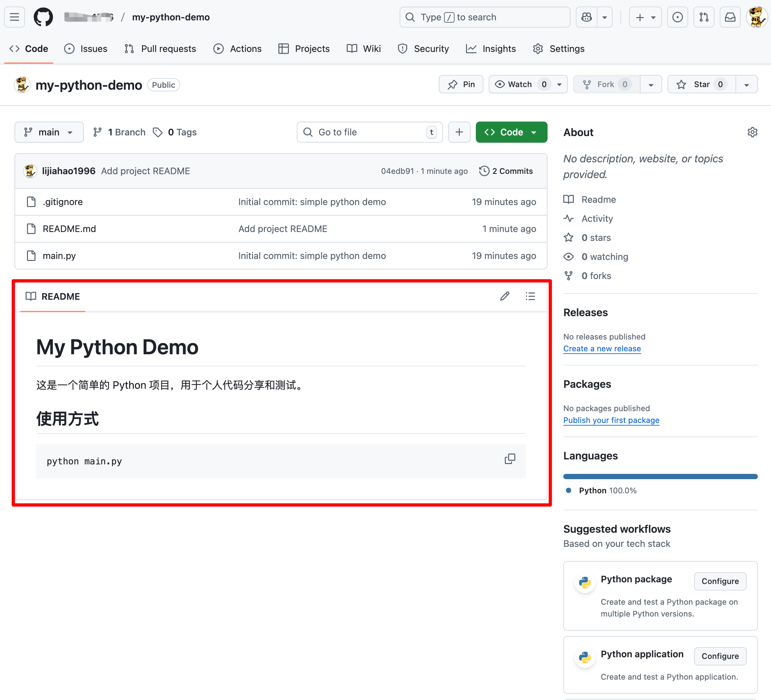Click the GitHub logo home icon
This screenshot has height=700, width=771.
[43, 17]
